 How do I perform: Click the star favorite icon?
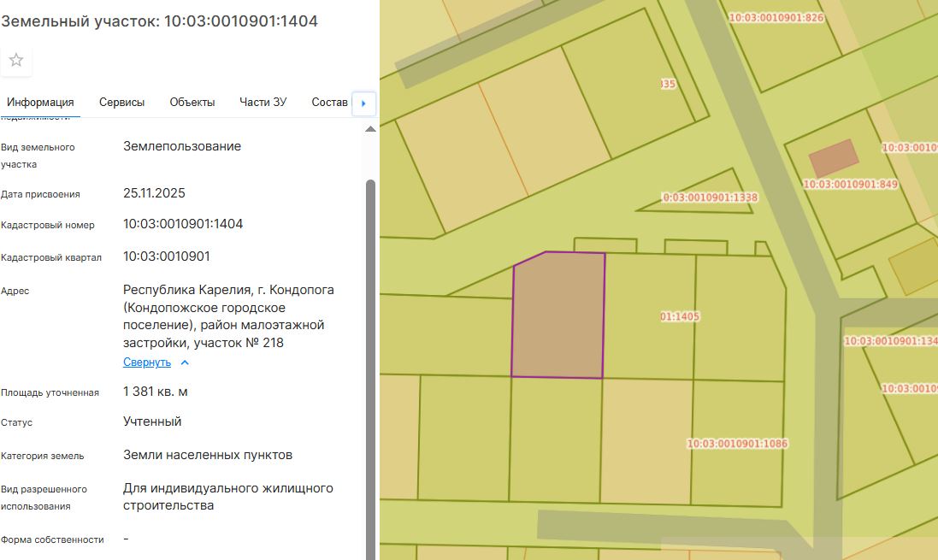pos(16,60)
